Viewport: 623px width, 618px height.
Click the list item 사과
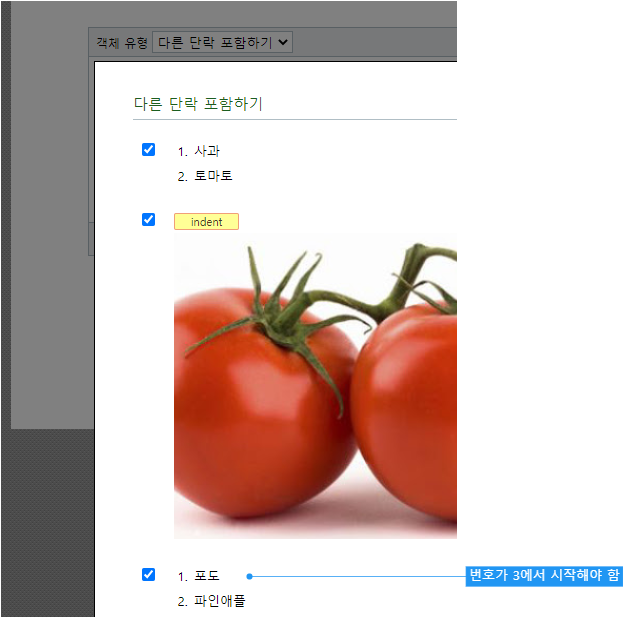[x=207, y=151]
